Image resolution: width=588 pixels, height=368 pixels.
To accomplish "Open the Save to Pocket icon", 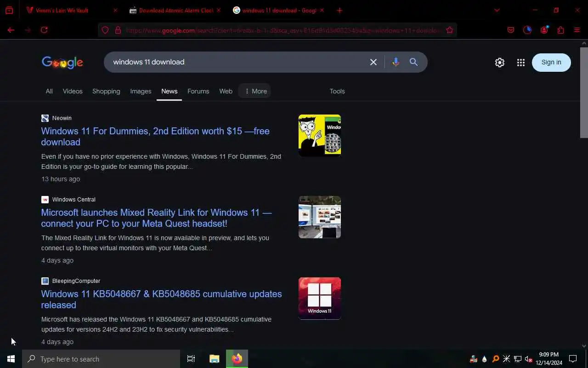I will (511, 30).
